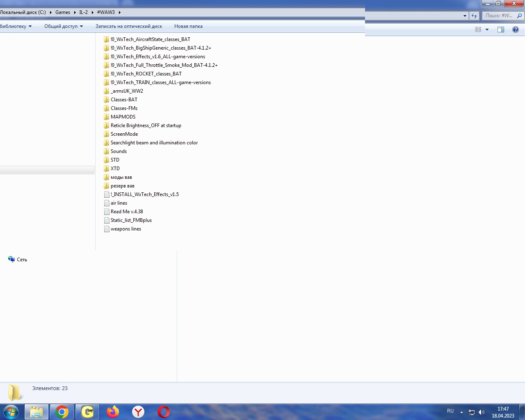Show hidden system tray icons
Viewport: 525px width, 420px height.
pos(461,412)
